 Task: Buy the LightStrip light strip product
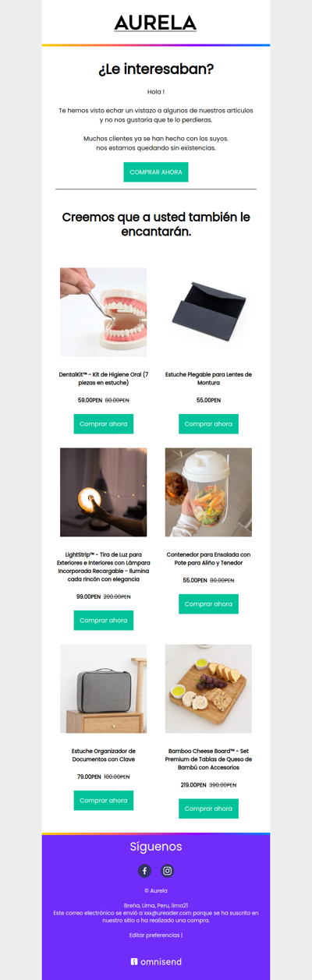104,621
